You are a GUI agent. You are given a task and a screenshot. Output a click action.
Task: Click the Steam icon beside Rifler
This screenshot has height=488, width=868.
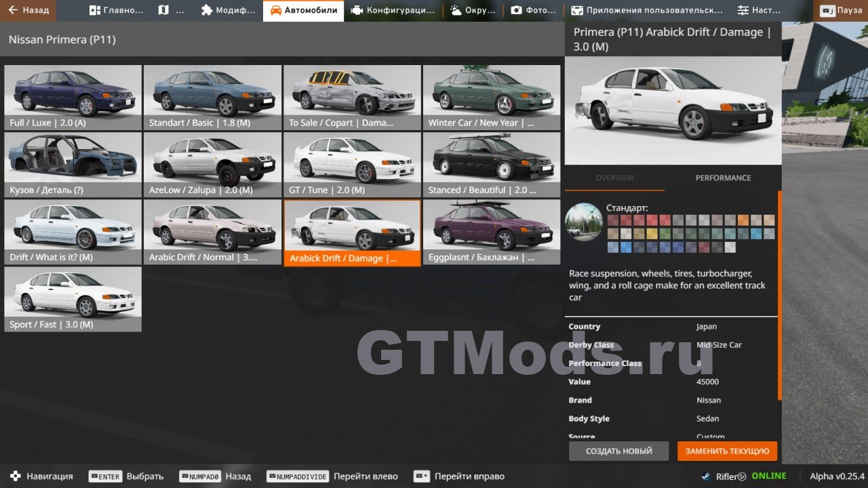[707, 476]
